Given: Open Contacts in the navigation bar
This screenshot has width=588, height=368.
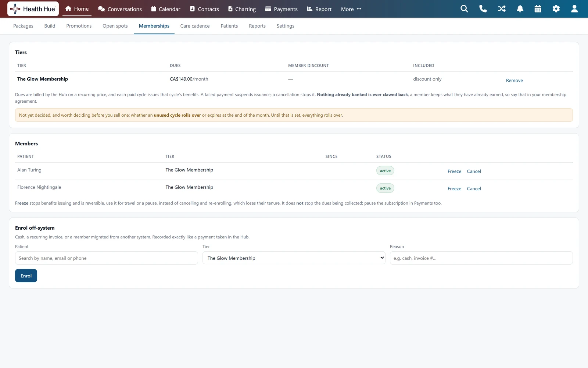Looking at the screenshot, I should [204, 9].
